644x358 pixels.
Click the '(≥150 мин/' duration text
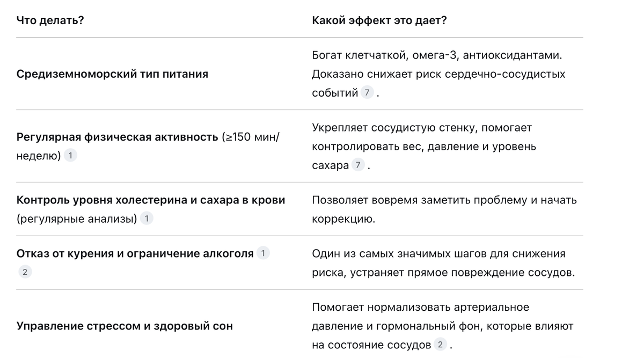[x=251, y=137]
